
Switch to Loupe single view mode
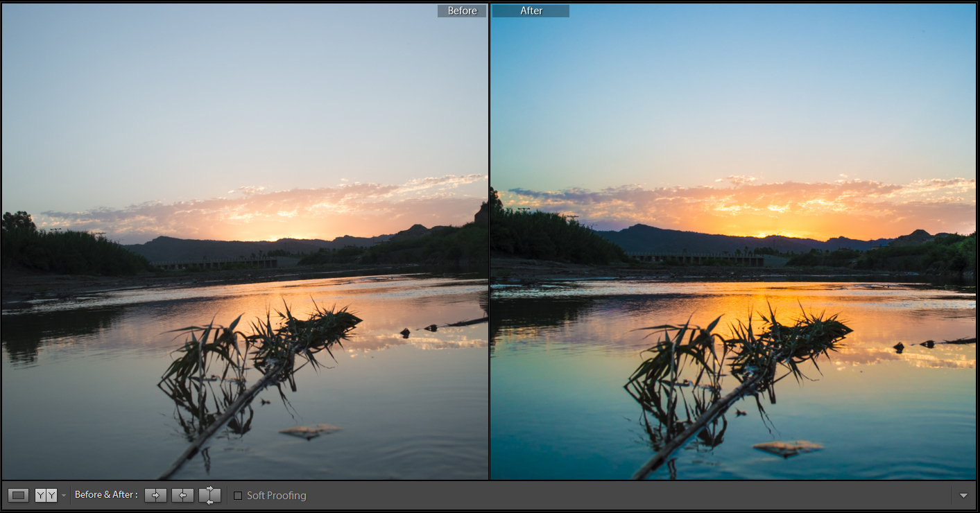19,495
